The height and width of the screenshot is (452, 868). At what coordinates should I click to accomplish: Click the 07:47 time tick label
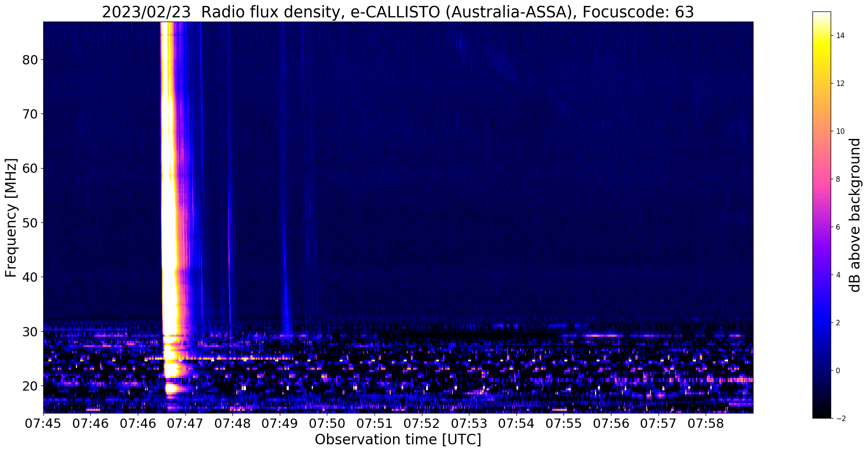click(185, 424)
